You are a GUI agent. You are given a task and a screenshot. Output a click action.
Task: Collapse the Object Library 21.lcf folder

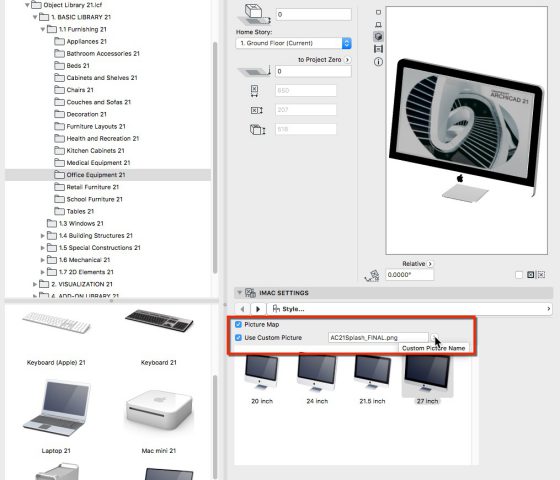28,5
